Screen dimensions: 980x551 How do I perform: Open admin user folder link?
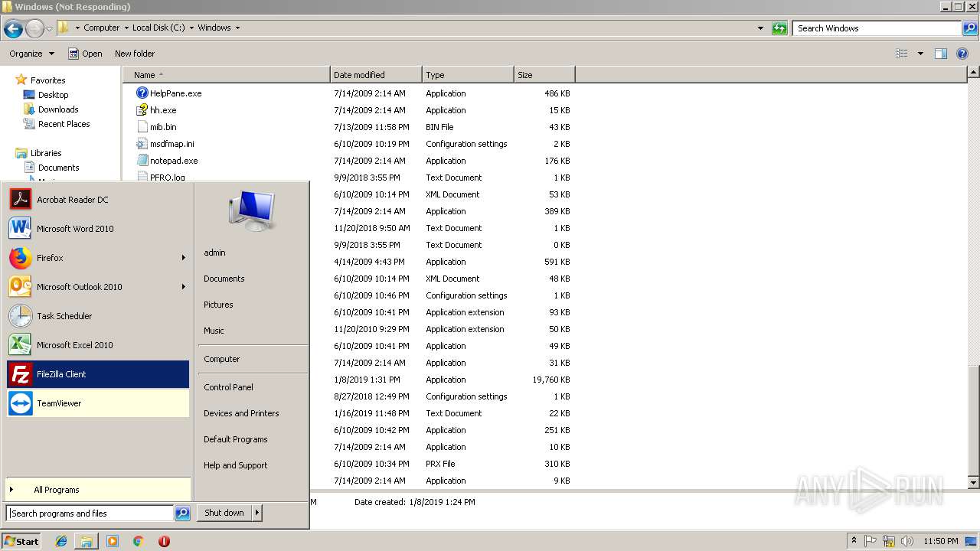(214, 253)
